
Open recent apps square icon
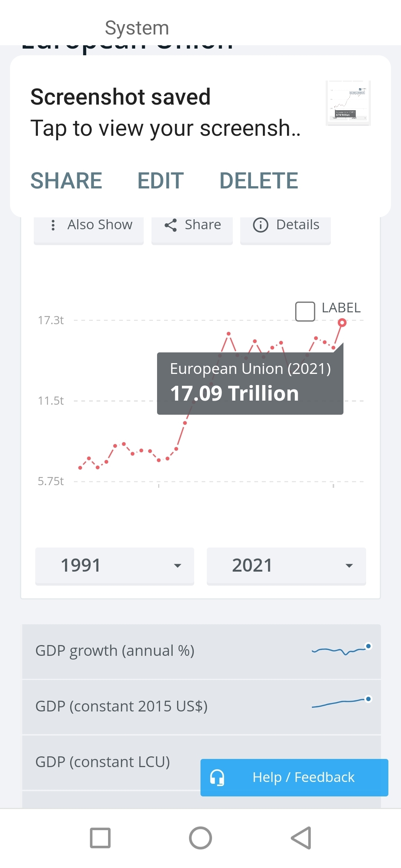(100, 838)
